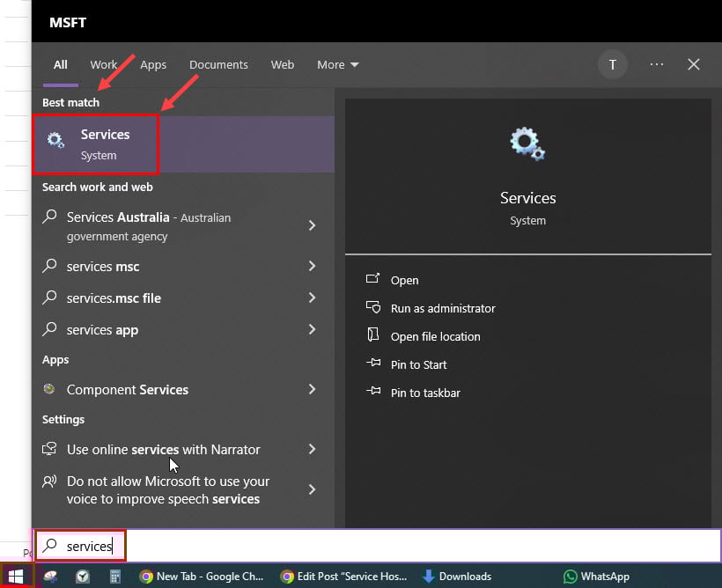Click the taskbar icon left of calculator
This screenshot has width=722, height=588.
click(x=83, y=576)
